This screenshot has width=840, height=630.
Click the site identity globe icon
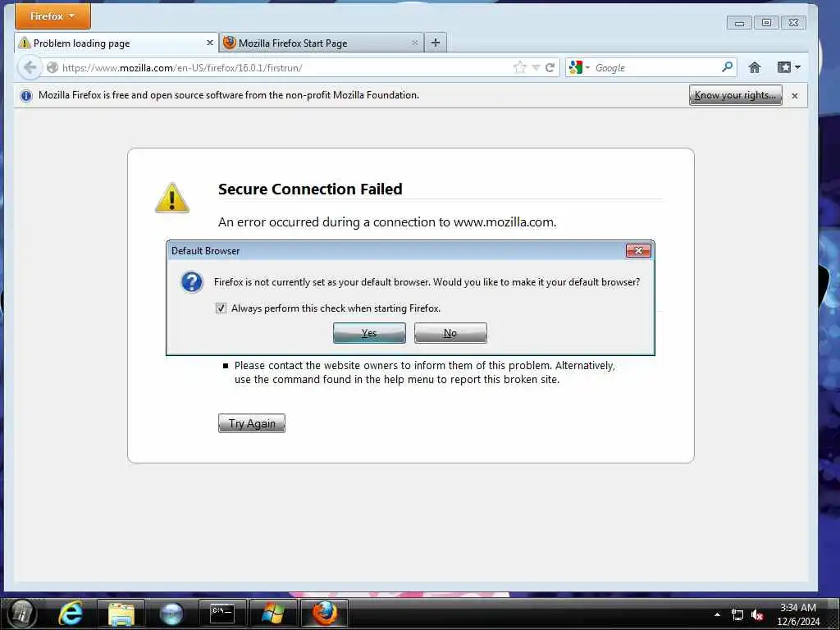point(52,67)
